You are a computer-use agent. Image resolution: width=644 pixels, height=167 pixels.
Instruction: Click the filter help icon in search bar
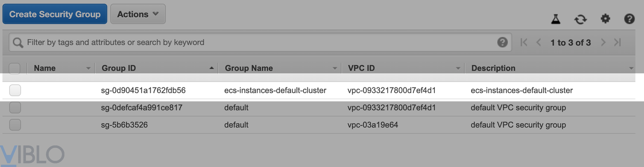click(x=502, y=42)
